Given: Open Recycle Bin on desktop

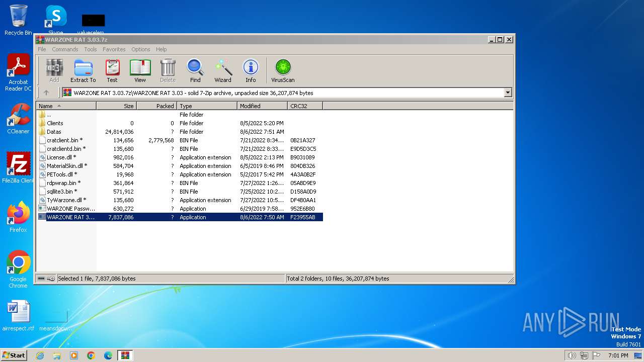Looking at the screenshot, I should pos(18,20).
